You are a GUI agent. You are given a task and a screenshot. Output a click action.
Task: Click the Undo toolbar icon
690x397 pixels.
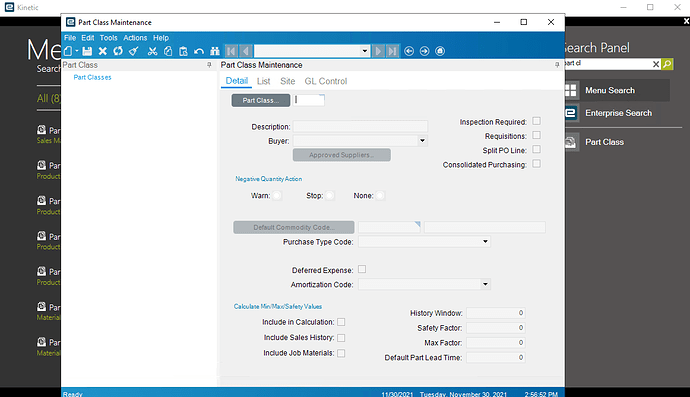pos(199,51)
